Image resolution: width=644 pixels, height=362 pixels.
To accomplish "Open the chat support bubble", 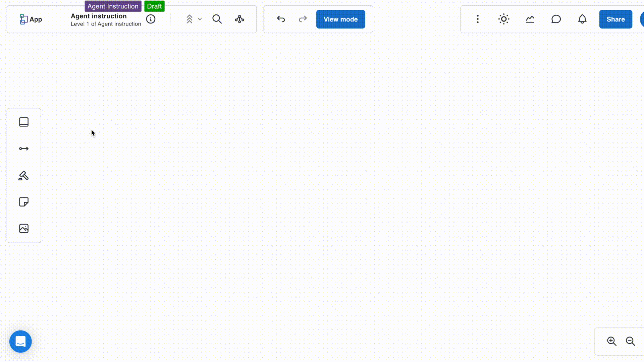I will (20, 342).
